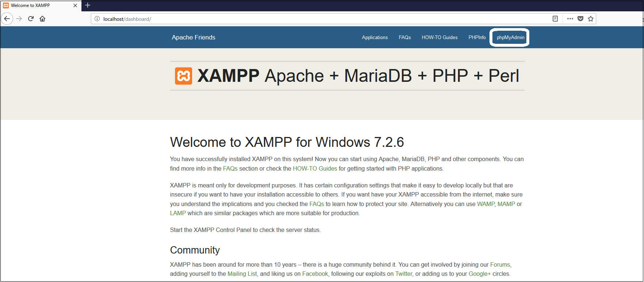Open phpMyAdmin from the navigation bar

pos(510,37)
